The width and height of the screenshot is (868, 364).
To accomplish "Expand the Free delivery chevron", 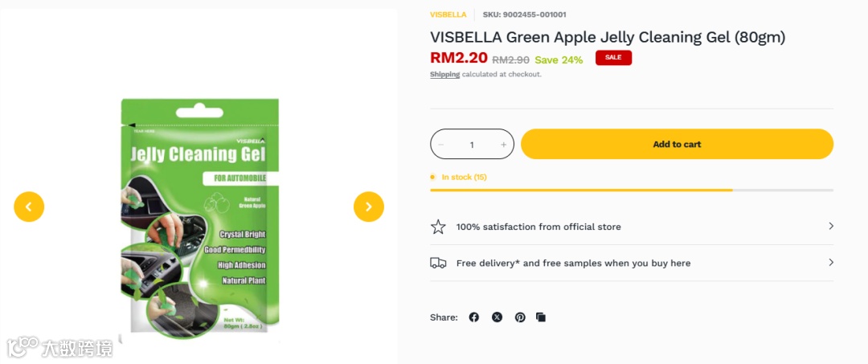I will [x=830, y=262].
